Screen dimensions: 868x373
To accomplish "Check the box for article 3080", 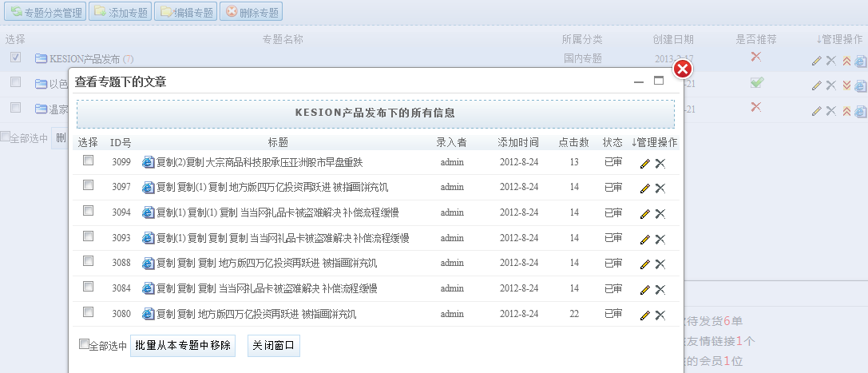I will pos(88,311).
